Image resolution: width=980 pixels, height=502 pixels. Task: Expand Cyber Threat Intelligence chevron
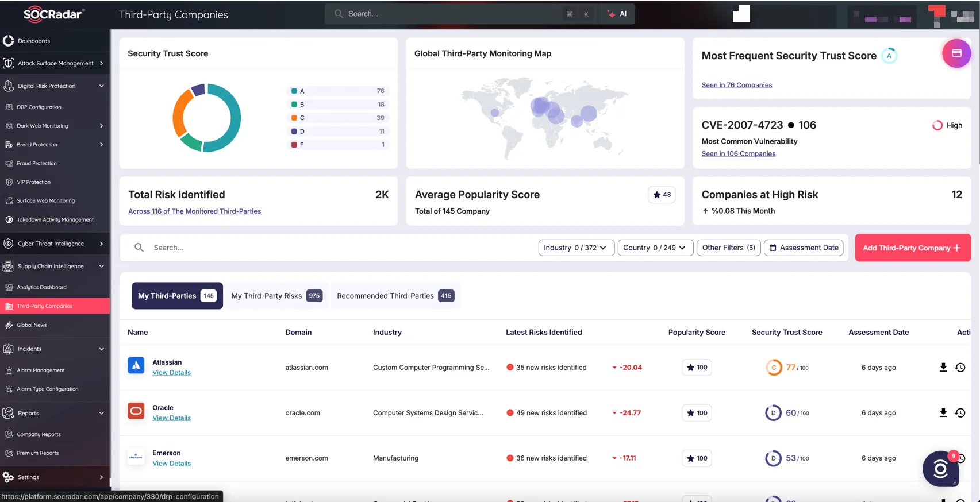point(101,244)
